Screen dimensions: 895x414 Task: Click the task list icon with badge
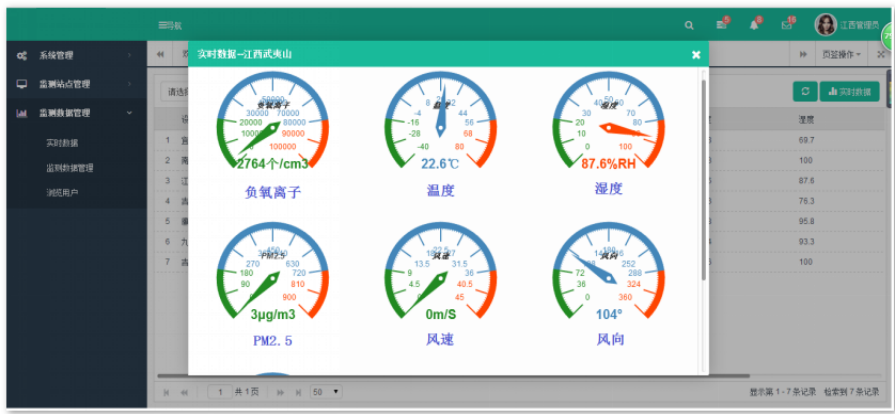point(721,25)
